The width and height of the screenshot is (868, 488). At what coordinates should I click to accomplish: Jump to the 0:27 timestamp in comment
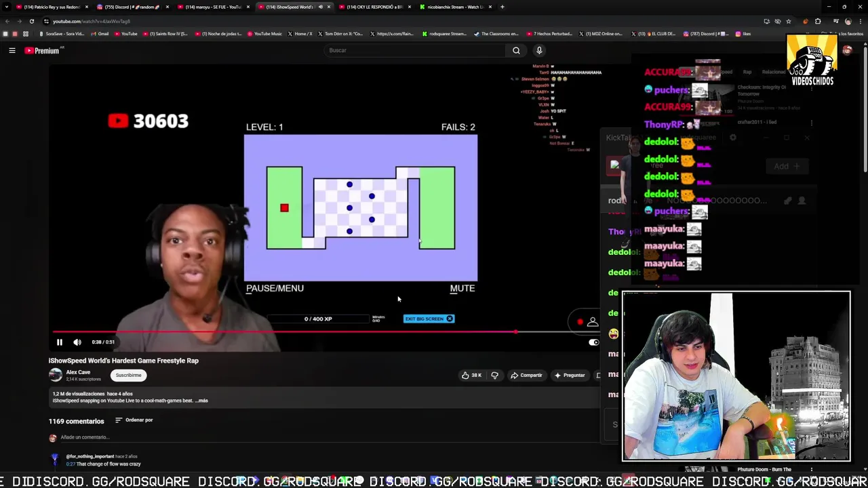[70, 464]
